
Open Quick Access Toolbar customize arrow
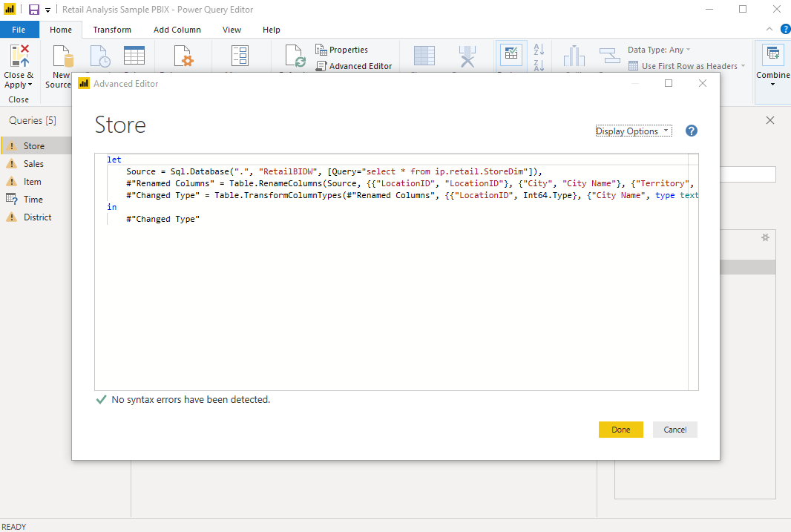click(x=47, y=10)
